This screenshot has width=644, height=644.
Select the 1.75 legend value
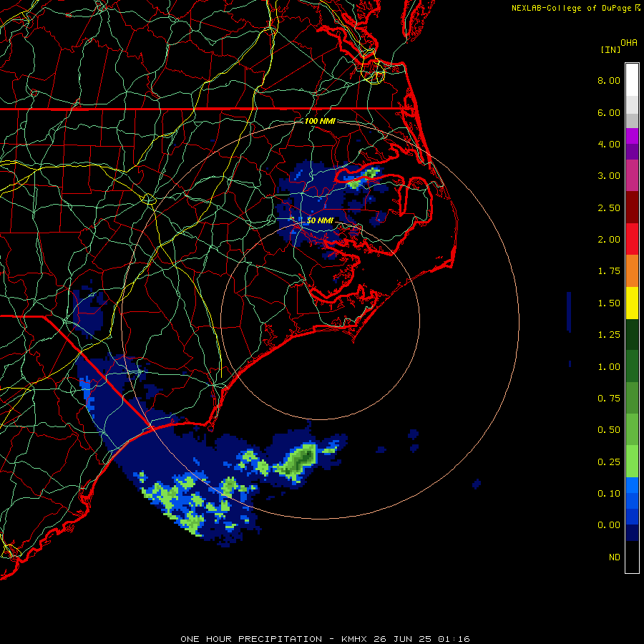(x=609, y=271)
